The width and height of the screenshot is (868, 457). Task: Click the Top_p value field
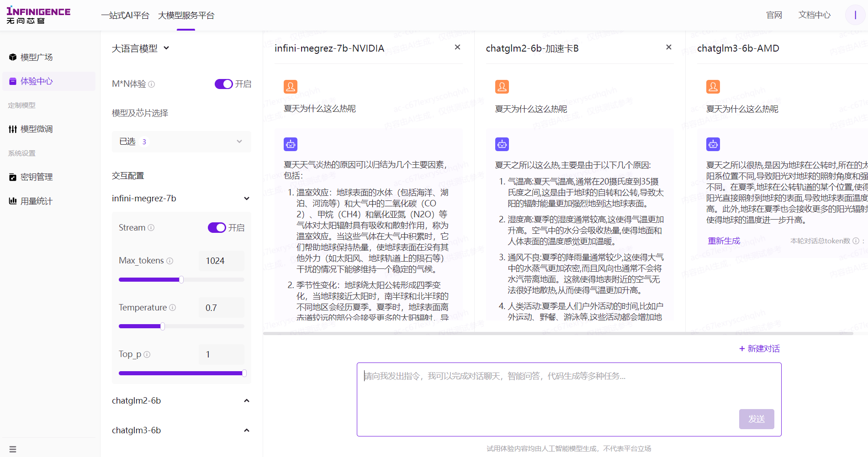click(222, 354)
